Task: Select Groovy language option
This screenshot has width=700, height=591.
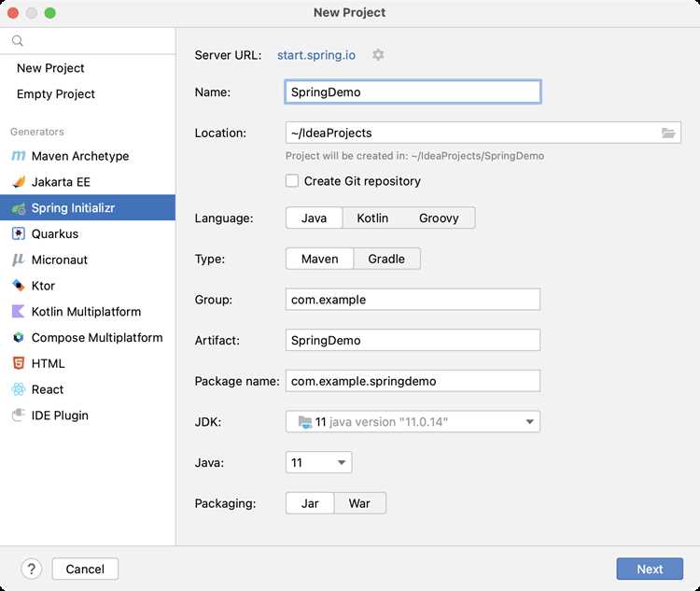Action: [439, 218]
